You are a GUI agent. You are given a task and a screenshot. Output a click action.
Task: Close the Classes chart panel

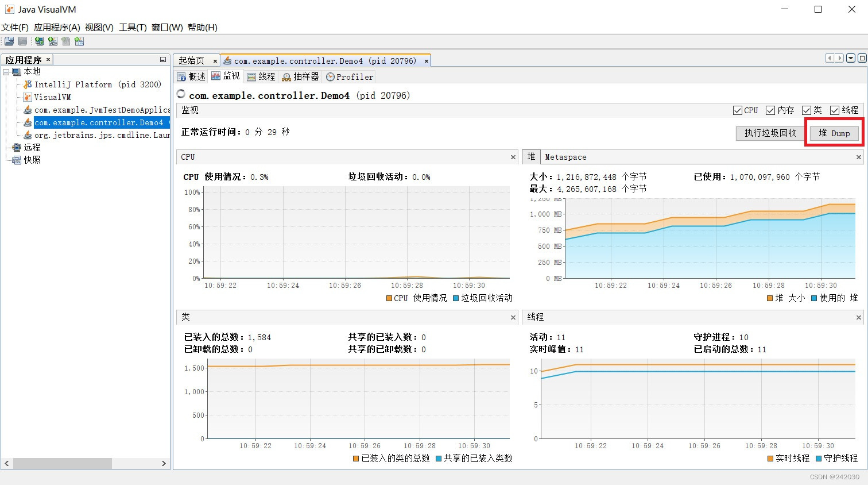[513, 317]
